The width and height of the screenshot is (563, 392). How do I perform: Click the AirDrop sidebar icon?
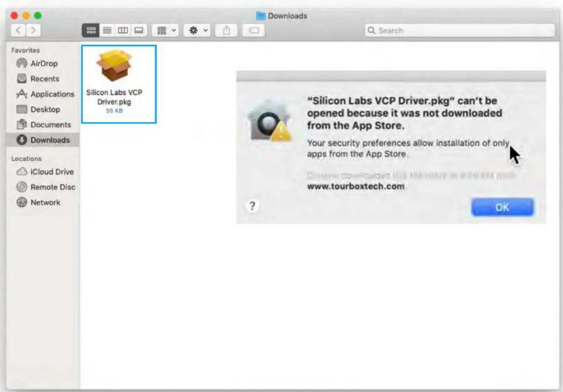(22, 63)
